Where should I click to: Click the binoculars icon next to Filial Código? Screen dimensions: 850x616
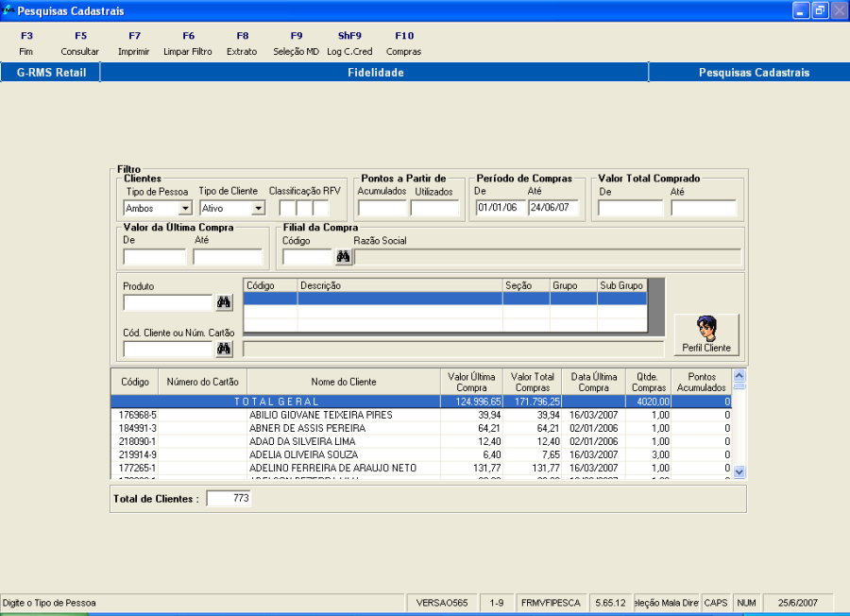(343, 256)
